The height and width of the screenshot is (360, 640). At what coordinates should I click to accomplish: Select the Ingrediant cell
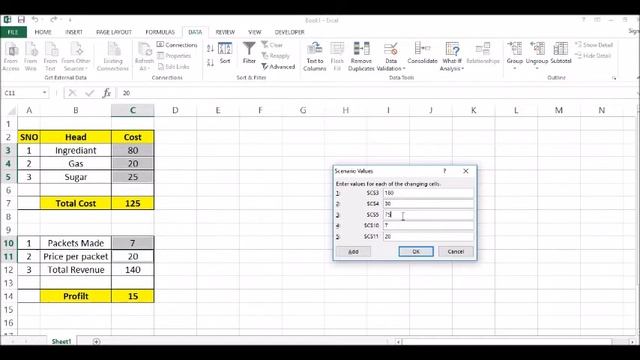click(x=76, y=150)
